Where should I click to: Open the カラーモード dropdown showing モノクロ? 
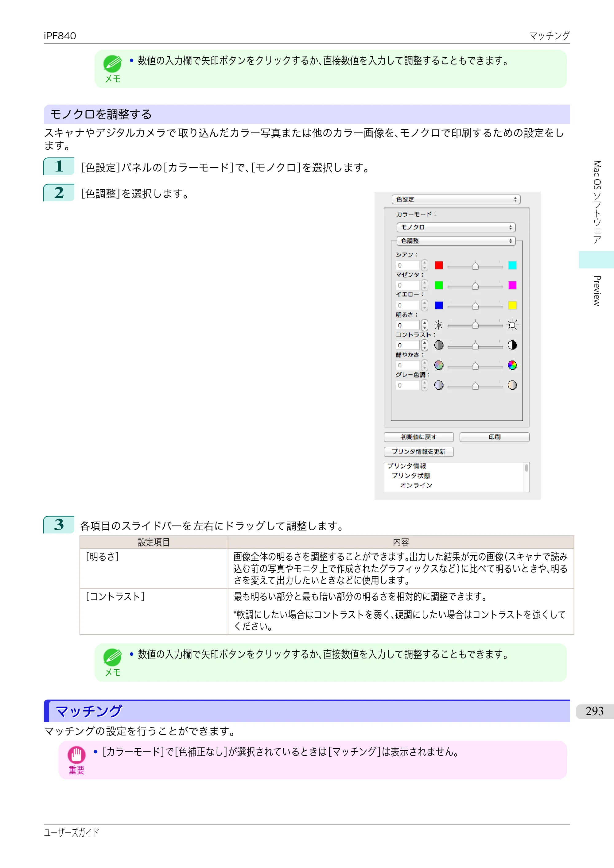point(456,227)
